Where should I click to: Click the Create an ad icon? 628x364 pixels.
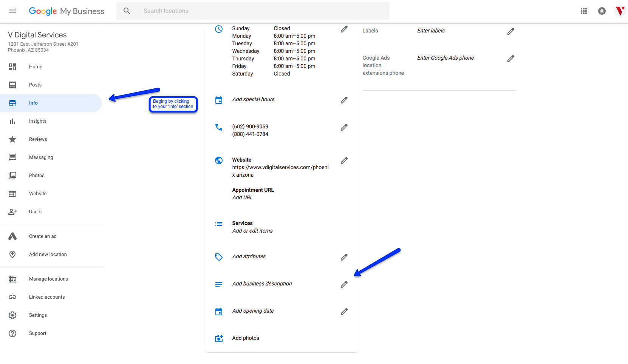(x=12, y=236)
